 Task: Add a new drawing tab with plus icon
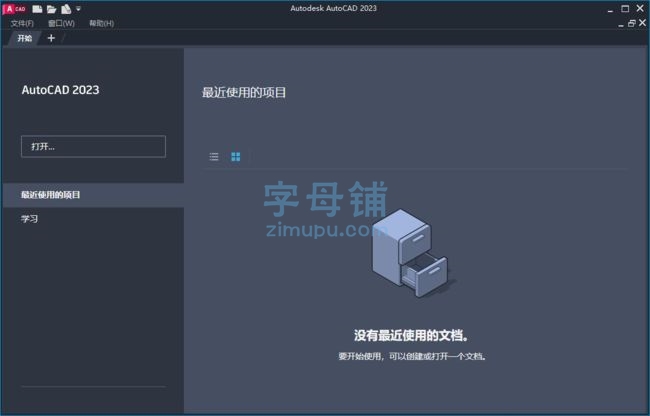[51, 38]
